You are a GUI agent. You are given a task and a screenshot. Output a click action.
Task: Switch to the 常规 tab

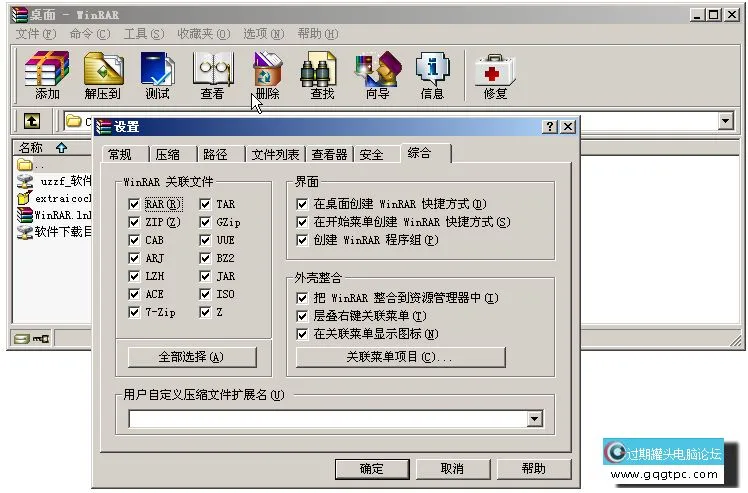pyautogui.click(x=125, y=155)
